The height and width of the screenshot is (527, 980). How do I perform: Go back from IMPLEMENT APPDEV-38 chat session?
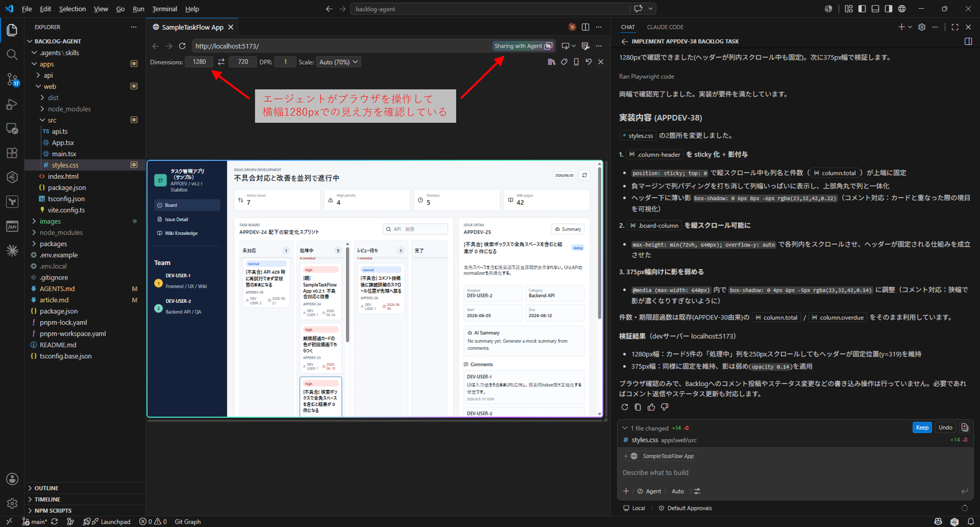pos(624,41)
